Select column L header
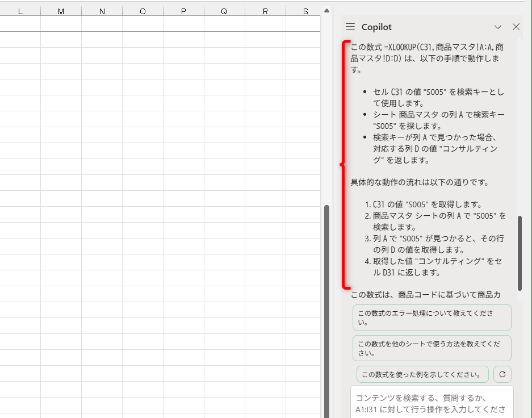The width and height of the screenshot is (532, 418). [20, 10]
